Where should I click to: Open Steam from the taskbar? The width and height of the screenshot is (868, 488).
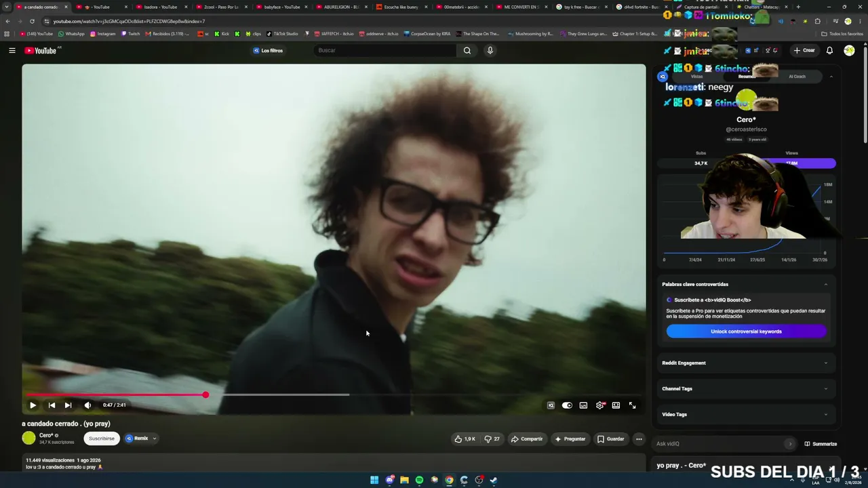tap(494, 480)
